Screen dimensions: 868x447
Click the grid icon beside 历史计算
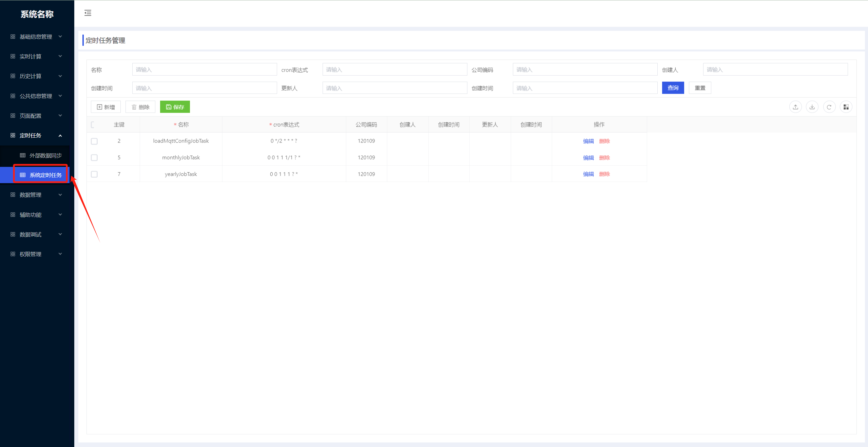click(x=13, y=76)
